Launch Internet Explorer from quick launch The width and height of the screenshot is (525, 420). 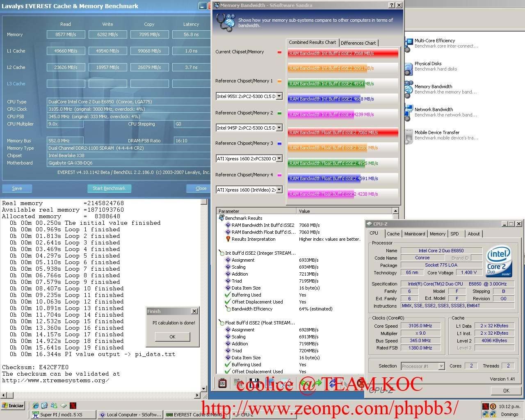[36, 406]
